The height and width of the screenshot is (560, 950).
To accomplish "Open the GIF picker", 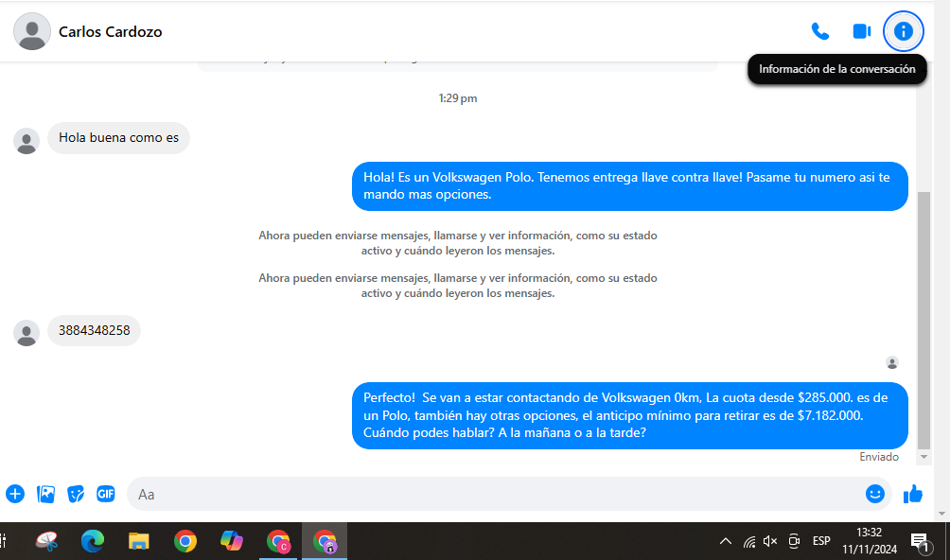I will click(x=105, y=494).
